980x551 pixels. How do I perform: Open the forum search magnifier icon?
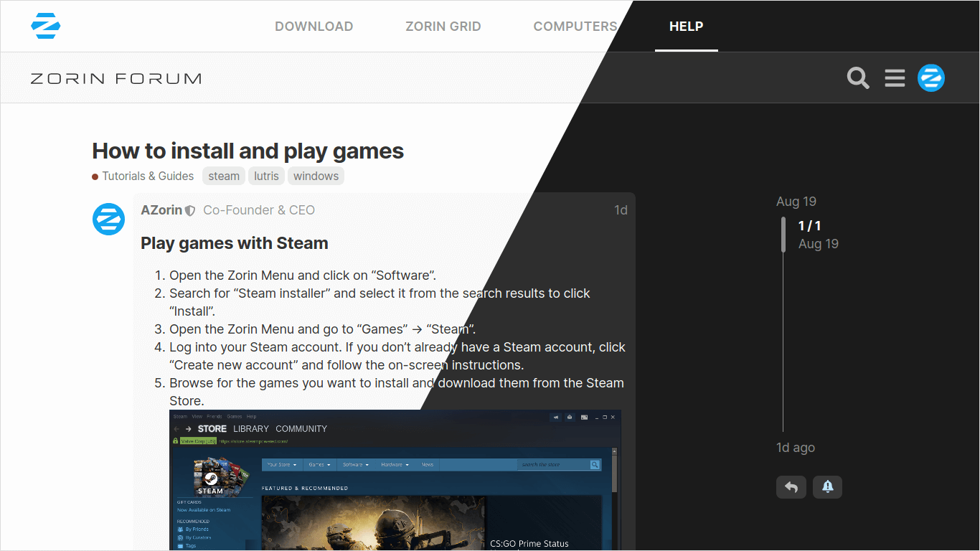click(857, 77)
